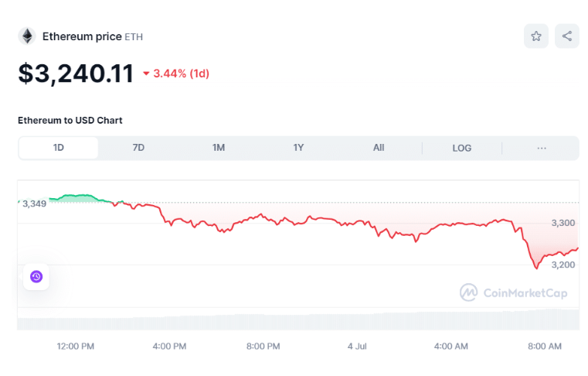Click the chart line near 4 Jul
Image resolution: width=588 pixels, height=376 pixels.
coord(357,224)
